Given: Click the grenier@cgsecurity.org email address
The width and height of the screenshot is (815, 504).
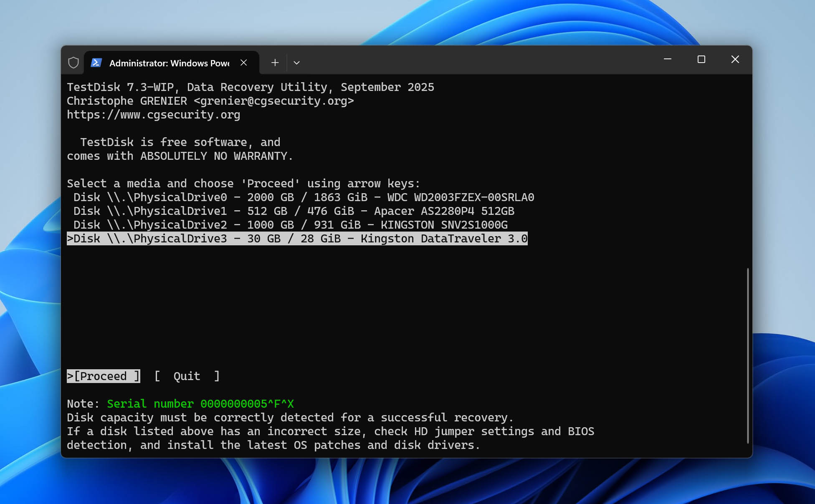Looking at the screenshot, I should pos(274,101).
